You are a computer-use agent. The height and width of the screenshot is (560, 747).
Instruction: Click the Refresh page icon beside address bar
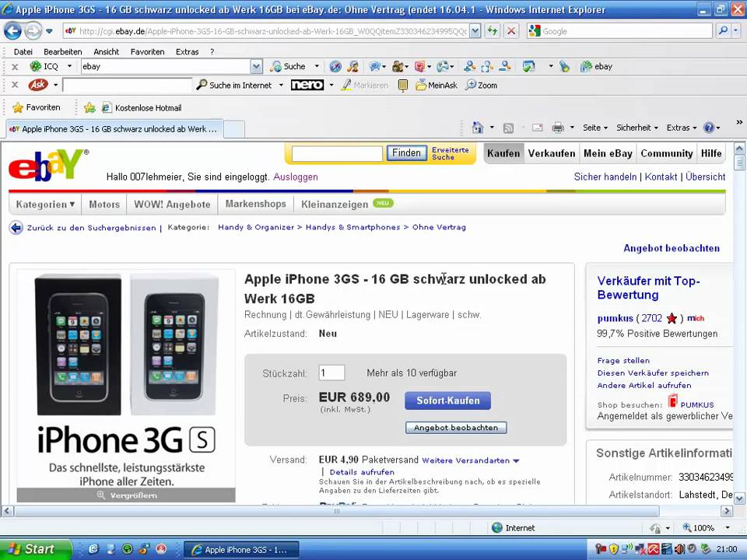493,31
